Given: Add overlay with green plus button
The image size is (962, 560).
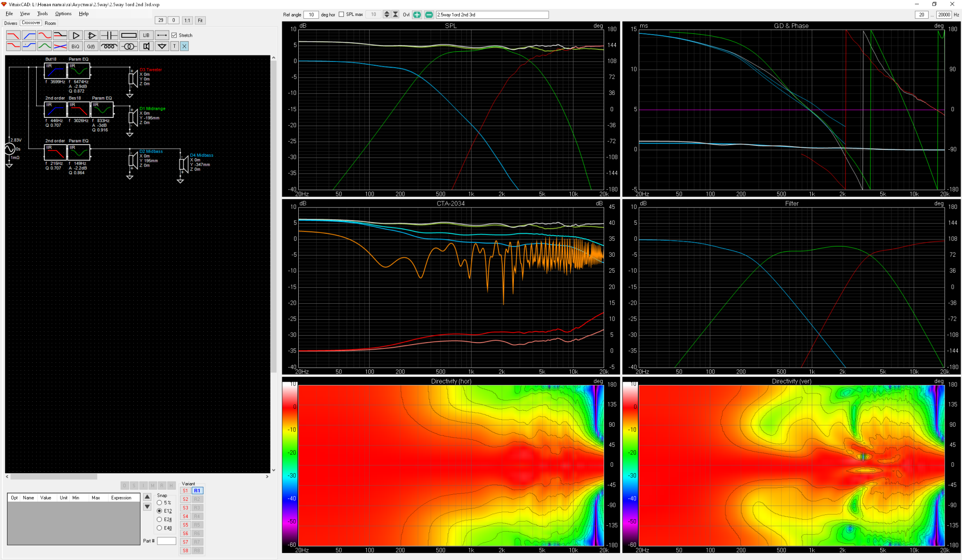Looking at the screenshot, I should 417,15.
